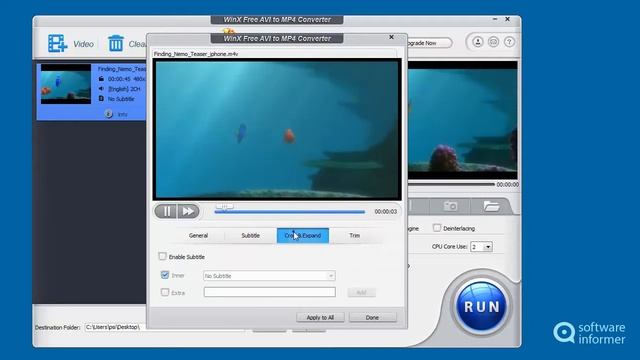The width and height of the screenshot is (640, 360).
Task: Select the Finding Nemo video thumbnail
Action: [66, 84]
